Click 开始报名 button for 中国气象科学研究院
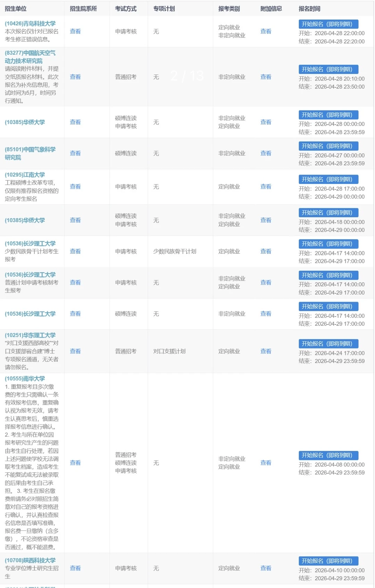 coord(328,146)
